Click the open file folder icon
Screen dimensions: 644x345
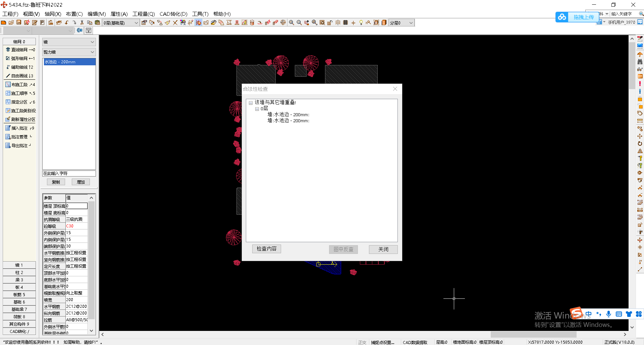(x=11, y=22)
